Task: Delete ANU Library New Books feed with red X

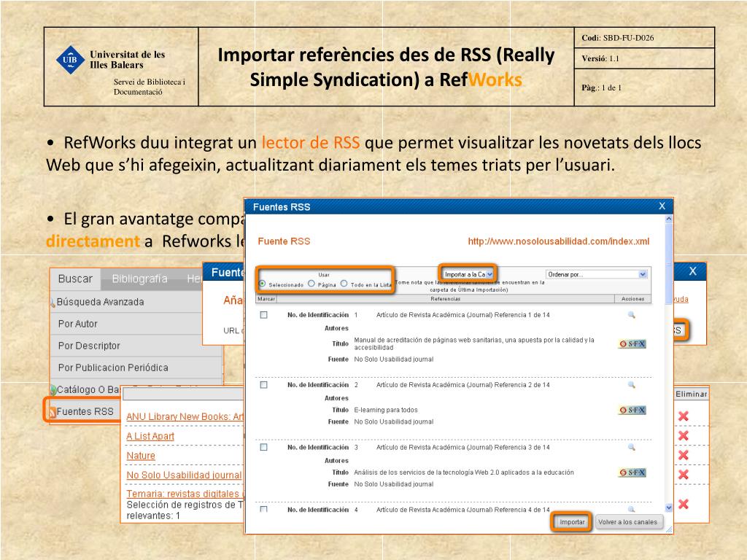Action: [683, 416]
